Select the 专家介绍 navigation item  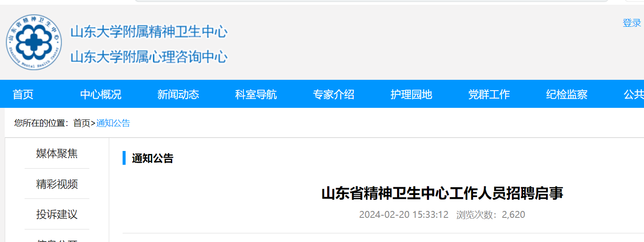(x=334, y=94)
